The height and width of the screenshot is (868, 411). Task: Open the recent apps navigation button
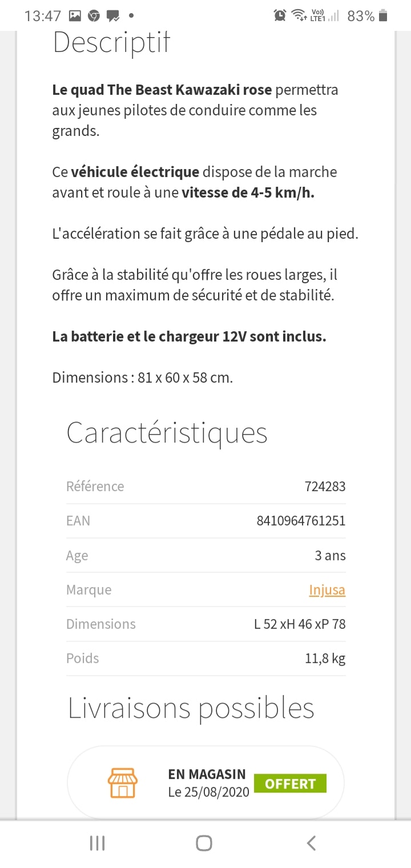pyautogui.click(x=98, y=843)
